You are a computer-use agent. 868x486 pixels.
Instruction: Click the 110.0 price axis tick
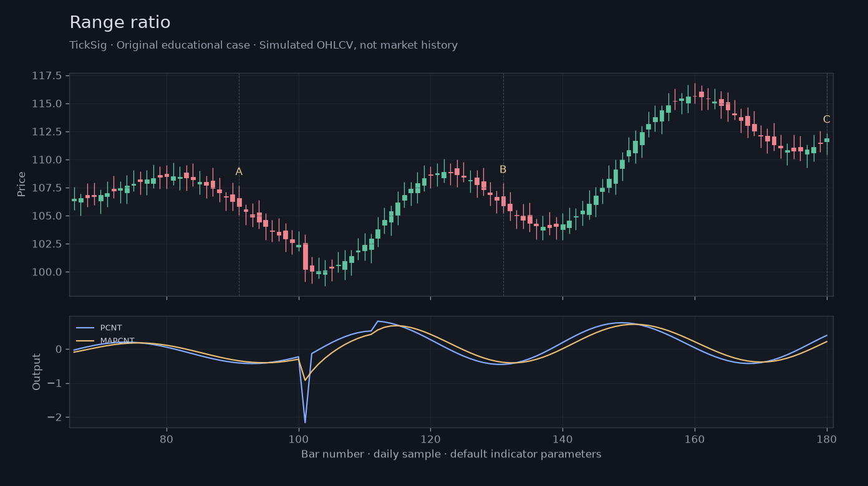coord(47,160)
